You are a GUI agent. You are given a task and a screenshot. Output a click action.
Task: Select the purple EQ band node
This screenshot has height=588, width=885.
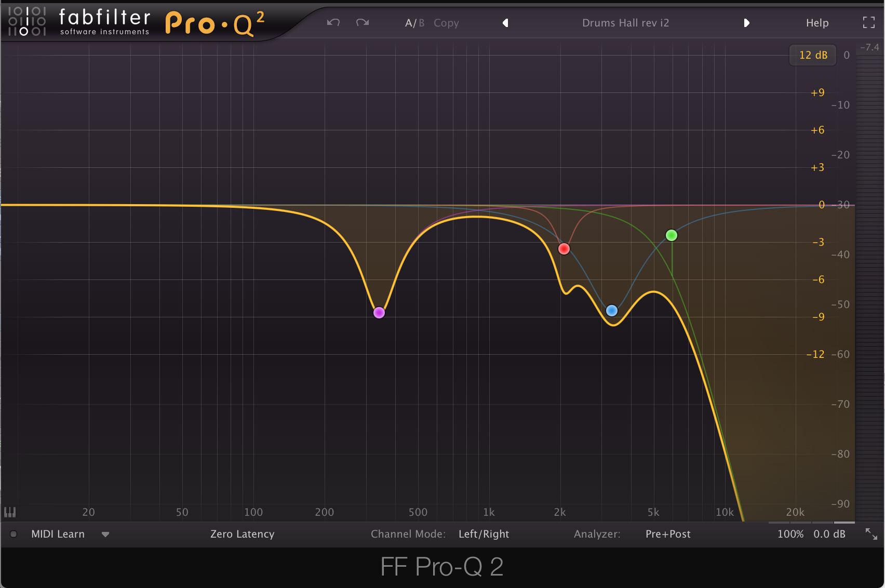(x=379, y=313)
